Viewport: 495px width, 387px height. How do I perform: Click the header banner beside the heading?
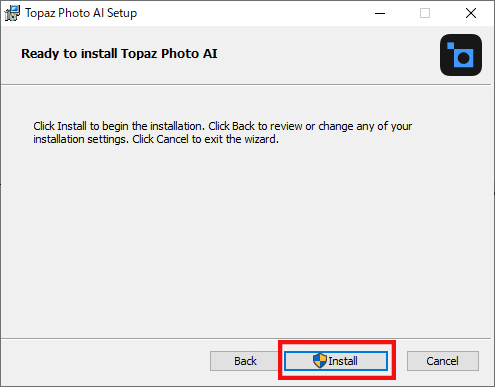(327, 55)
